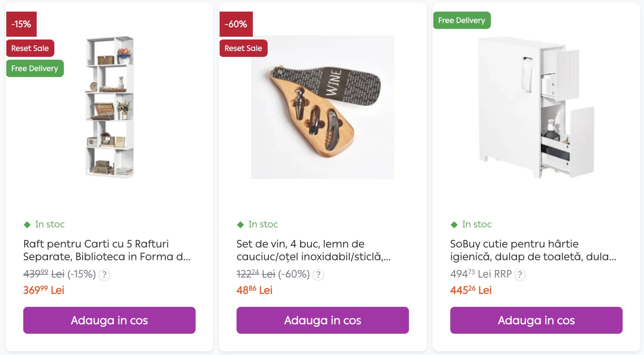Click the -15% discount badge on the bookshelf
The height and width of the screenshot is (355, 644).
coord(21,24)
